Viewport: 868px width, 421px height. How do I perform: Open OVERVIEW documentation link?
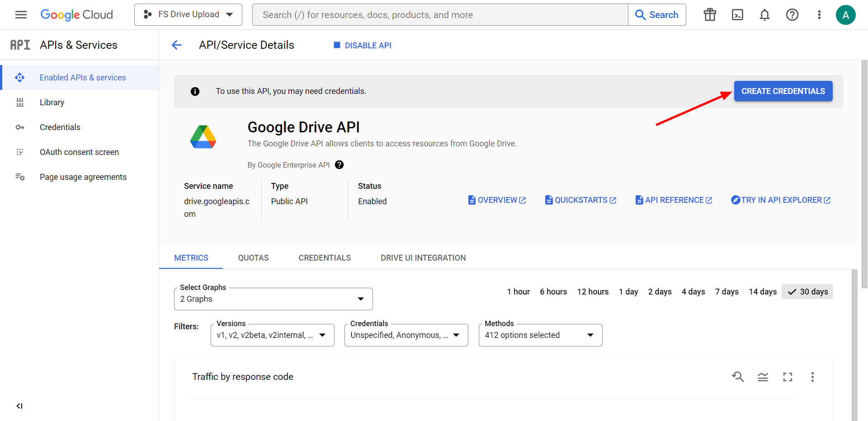[x=497, y=200]
